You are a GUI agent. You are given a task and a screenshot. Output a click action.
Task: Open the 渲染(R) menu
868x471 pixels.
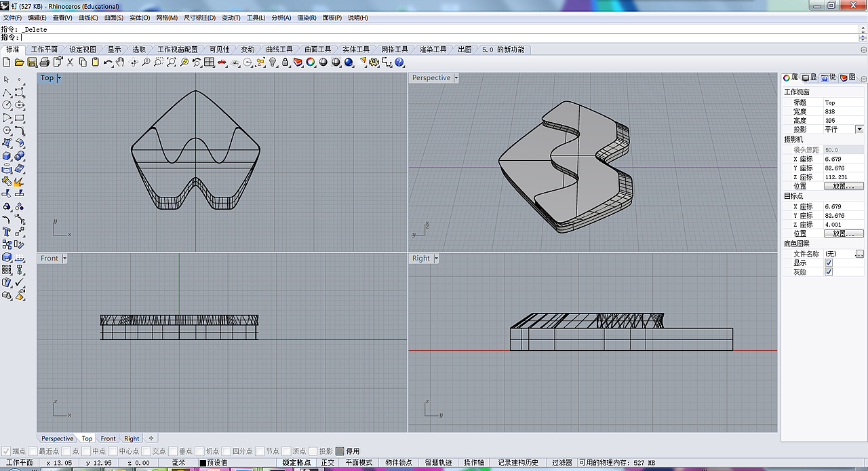(307, 18)
